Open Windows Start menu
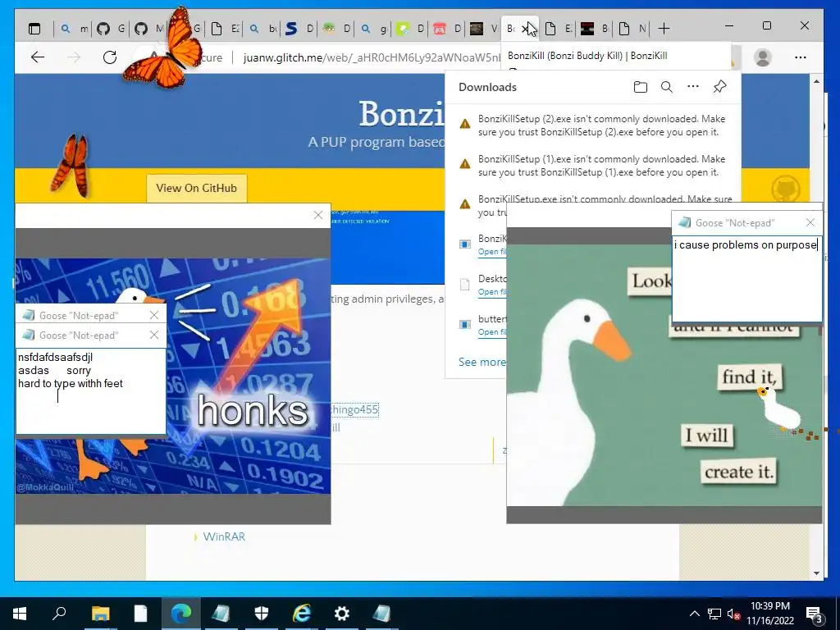The height and width of the screenshot is (630, 840). [20, 614]
